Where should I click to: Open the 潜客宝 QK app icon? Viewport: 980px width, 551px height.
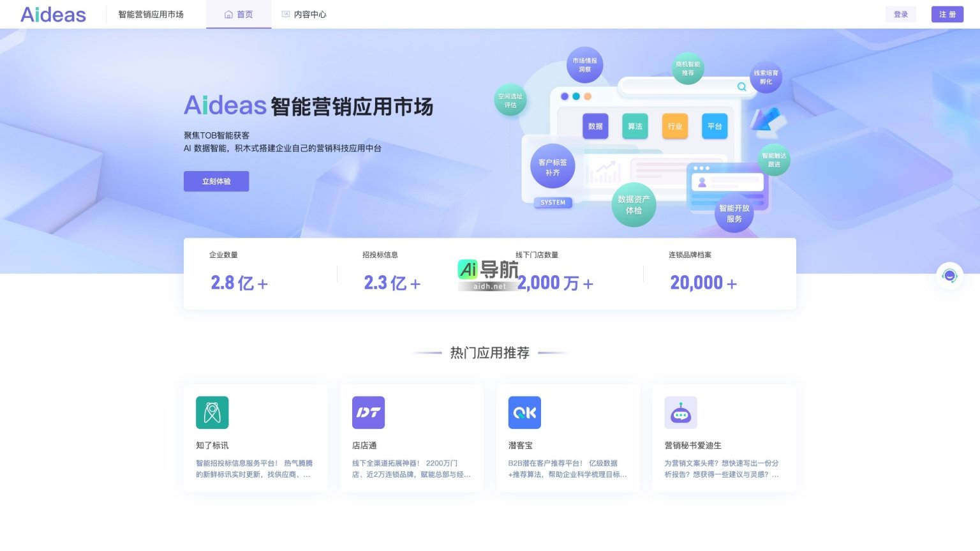524,412
